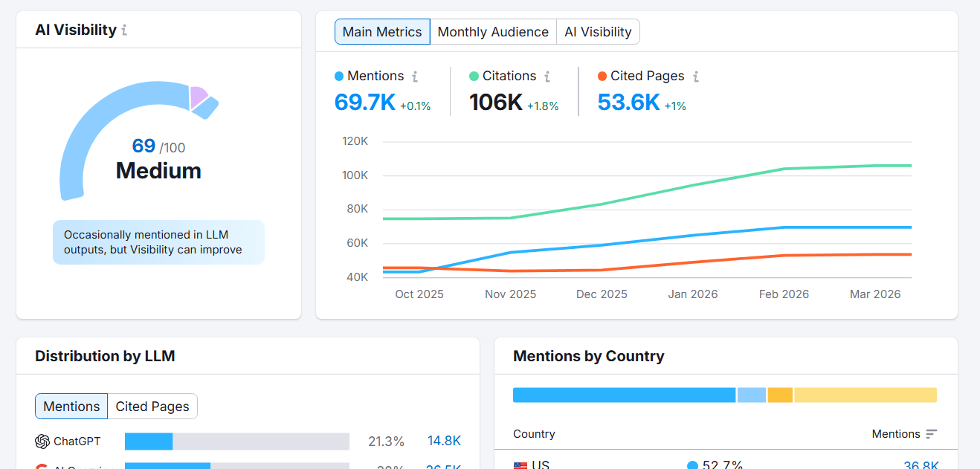Click the Oct 2025 axis label
This screenshot has height=469, width=980.
coord(419,294)
